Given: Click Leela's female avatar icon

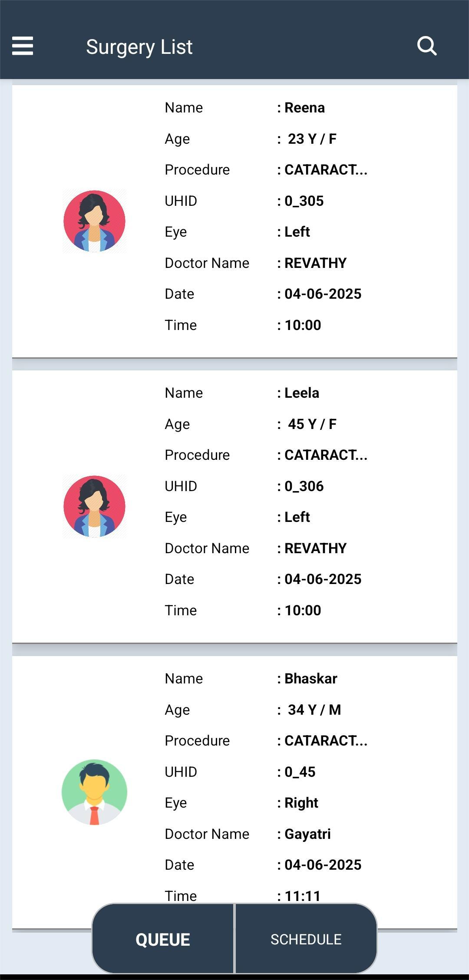Looking at the screenshot, I should pyautogui.click(x=94, y=506).
